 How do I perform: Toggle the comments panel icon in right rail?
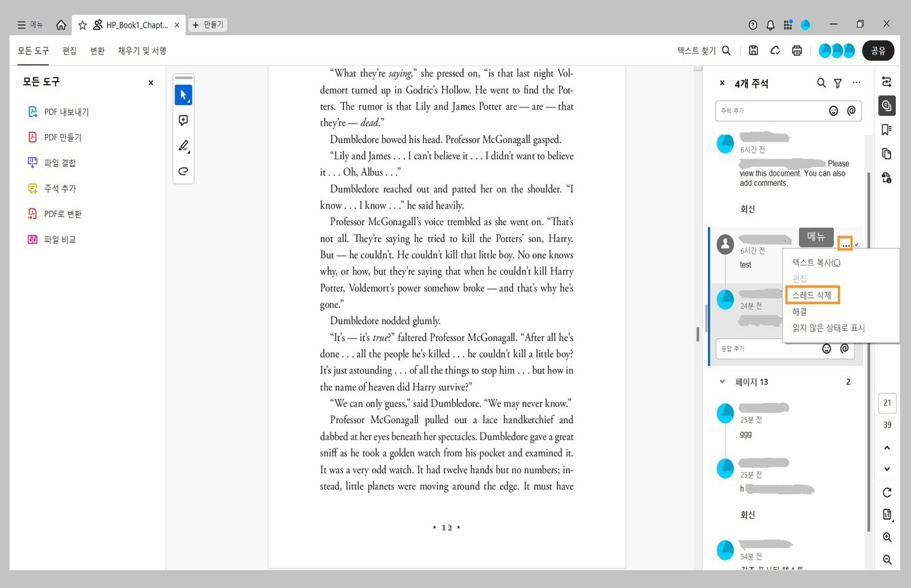887,106
